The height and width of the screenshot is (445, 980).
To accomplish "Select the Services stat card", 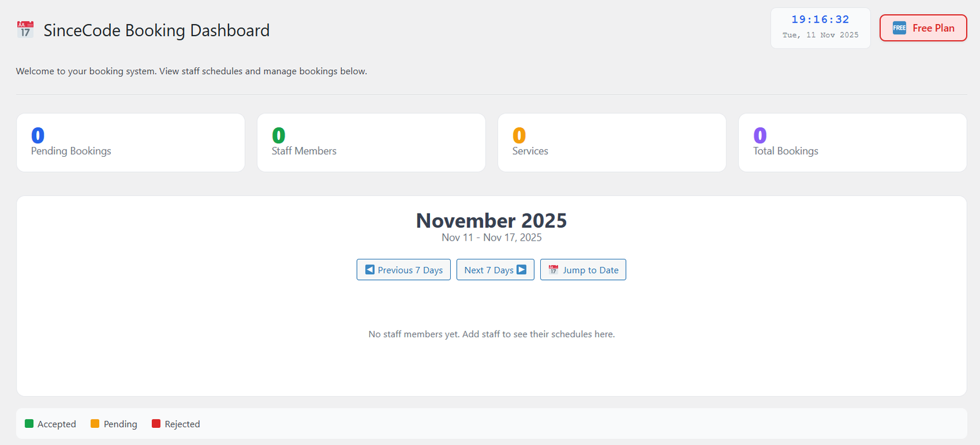I will click(x=612, y=143).
